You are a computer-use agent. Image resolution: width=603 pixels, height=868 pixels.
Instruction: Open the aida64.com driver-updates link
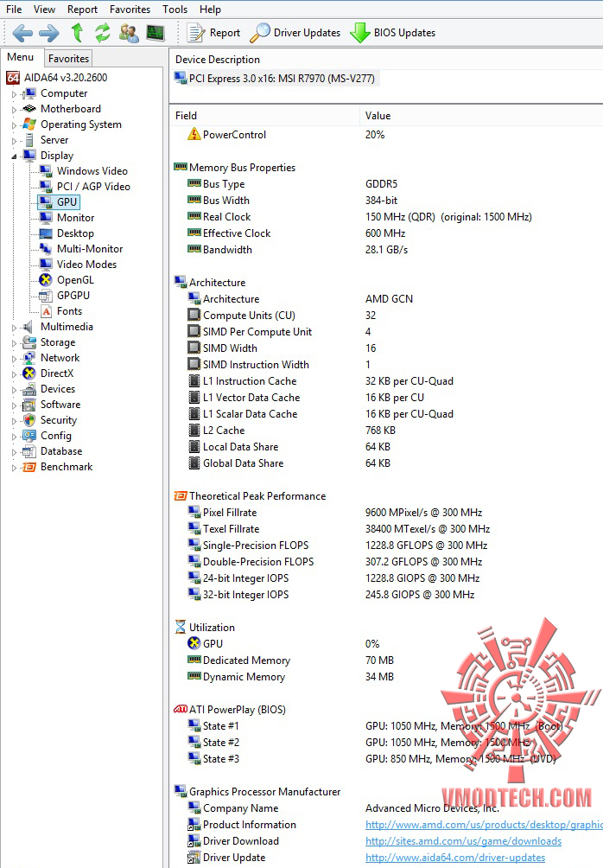(455, 858)
